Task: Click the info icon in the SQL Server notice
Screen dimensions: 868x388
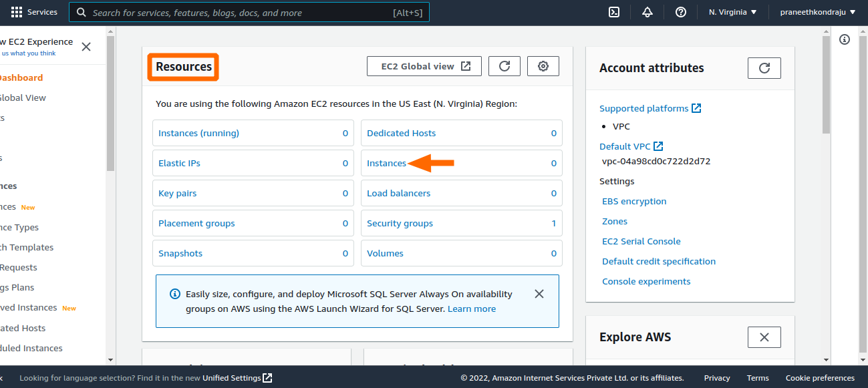Action: tap(175, 294)
